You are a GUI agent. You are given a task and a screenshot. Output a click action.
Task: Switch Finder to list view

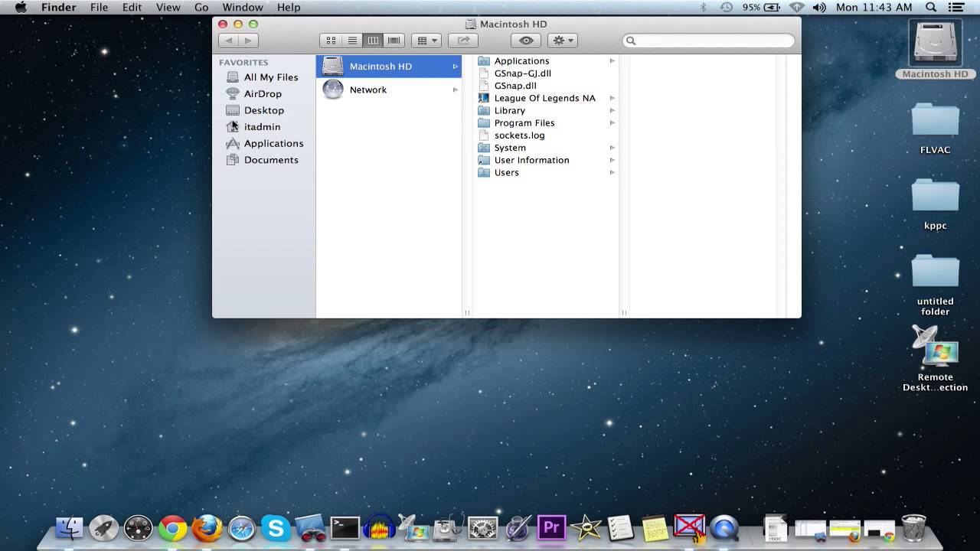pyautogui.click(x=352, y=41)
